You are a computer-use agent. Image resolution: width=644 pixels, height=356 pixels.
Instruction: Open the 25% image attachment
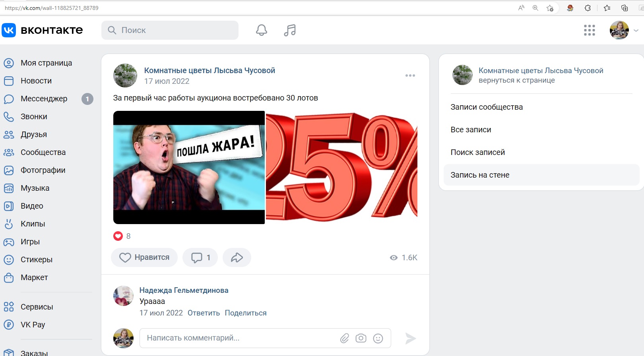[x=341, y=167]
